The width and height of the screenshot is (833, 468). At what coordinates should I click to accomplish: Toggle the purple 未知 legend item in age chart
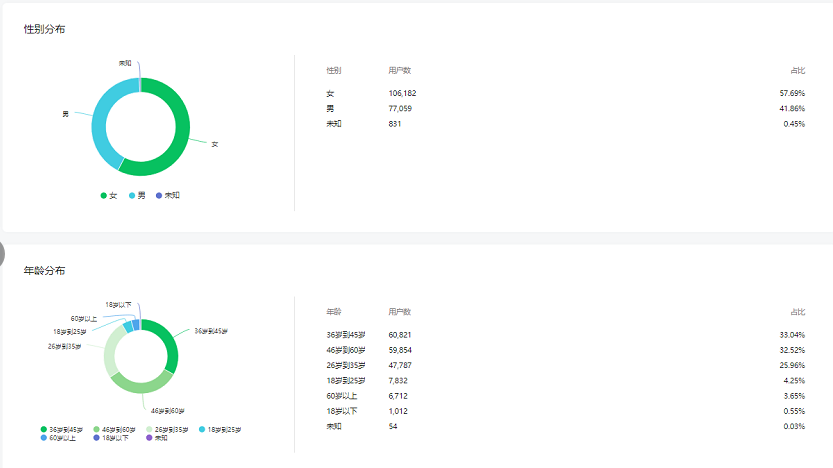(157, 438)
